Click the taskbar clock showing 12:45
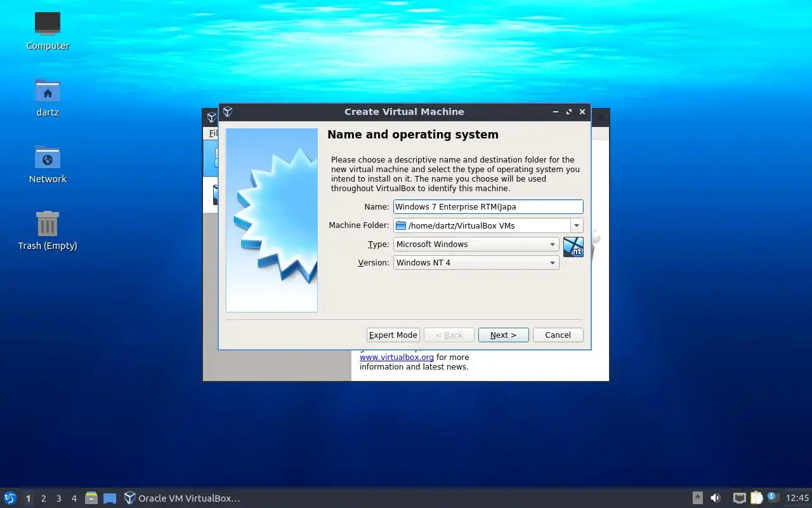This screenshot has width=812, height=508. tap(797, 498)
